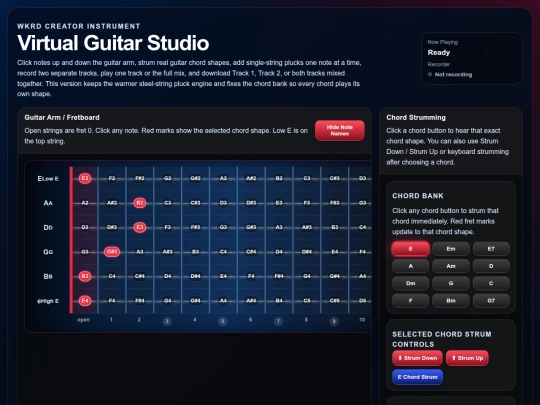
Task: Pick the F chord button
Action: pyautogui.click(x=411, y=301)
